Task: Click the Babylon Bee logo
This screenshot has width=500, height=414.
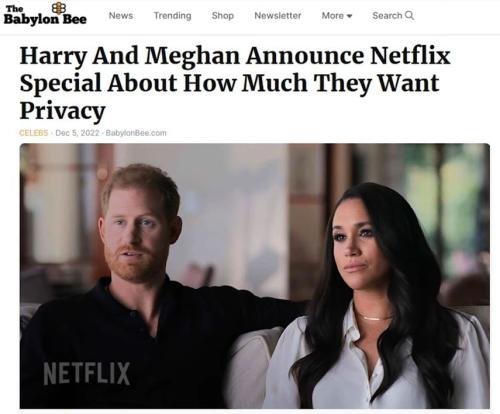Action: tap(45, 14)
